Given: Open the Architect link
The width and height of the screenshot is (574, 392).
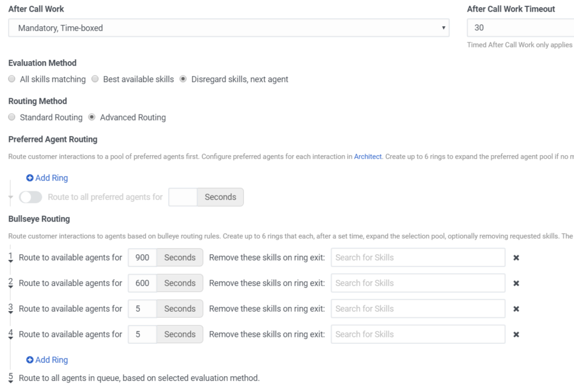Looking at the screenshot, I should tap(367, 156).
